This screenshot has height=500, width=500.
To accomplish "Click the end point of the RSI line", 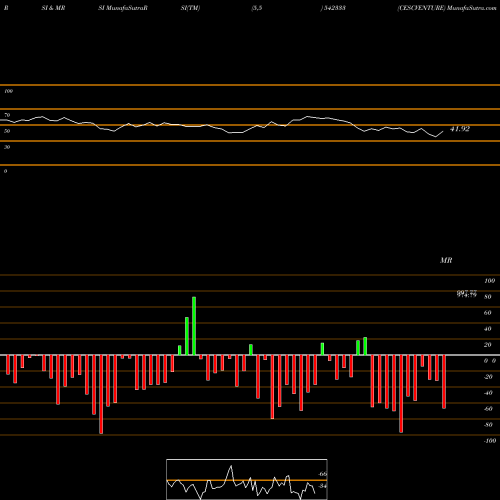I will tap(443, 132).
